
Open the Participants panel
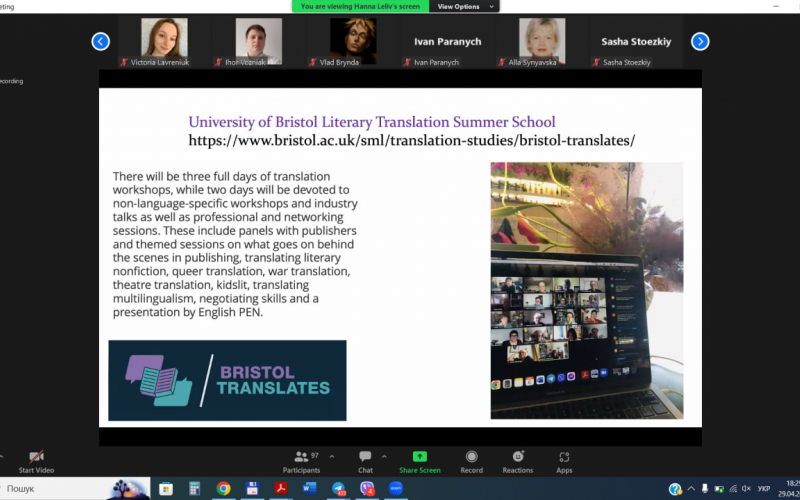pyautogui.click(x=302, y=462)
